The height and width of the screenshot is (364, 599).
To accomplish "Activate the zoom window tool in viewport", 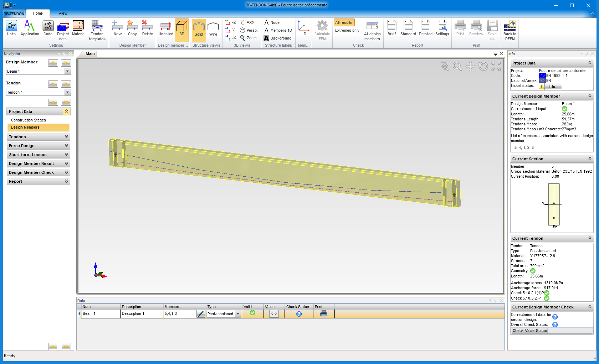I will point(444,66).
